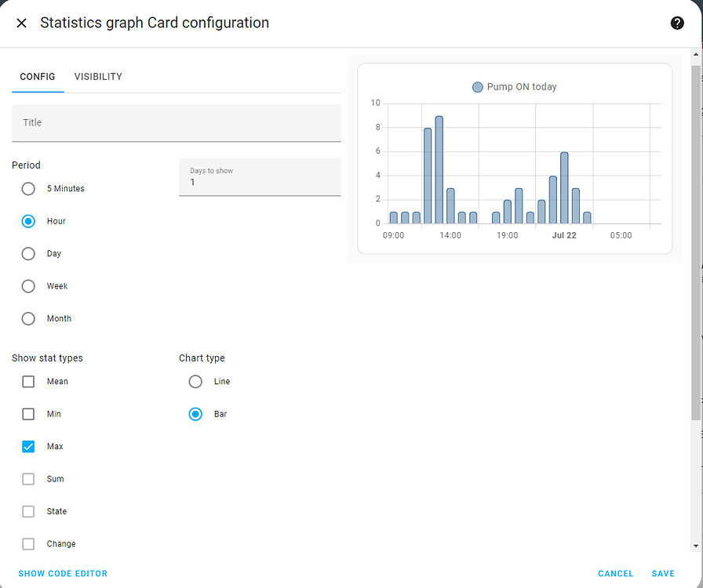Select the Day period option

pyautogui.click(x=28, y=253)
